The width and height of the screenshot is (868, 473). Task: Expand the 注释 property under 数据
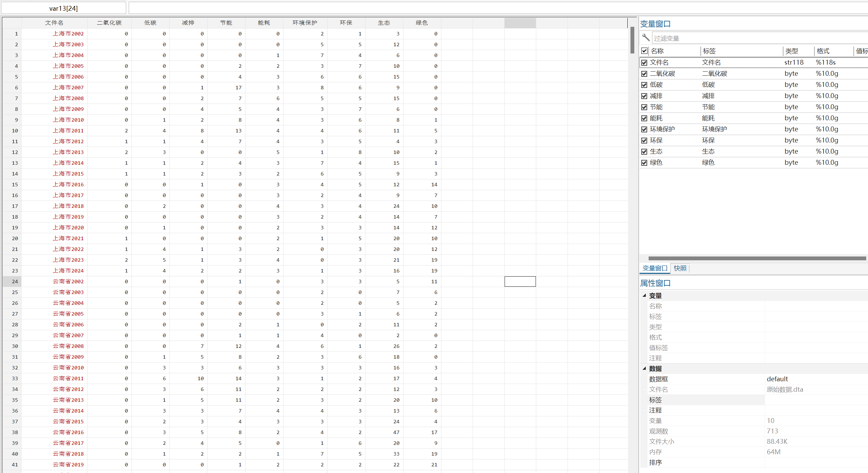pyautogui.click(x=644, y=410)
